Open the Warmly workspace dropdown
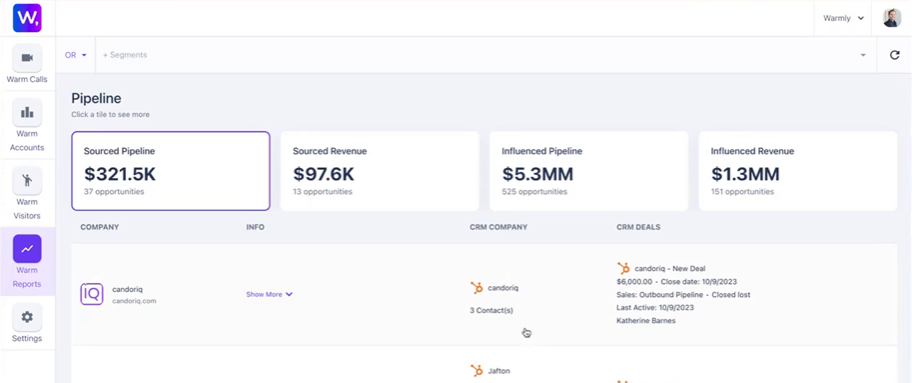Screen dimensions: 912x383 pyautogui.click(x=843, y=18)
